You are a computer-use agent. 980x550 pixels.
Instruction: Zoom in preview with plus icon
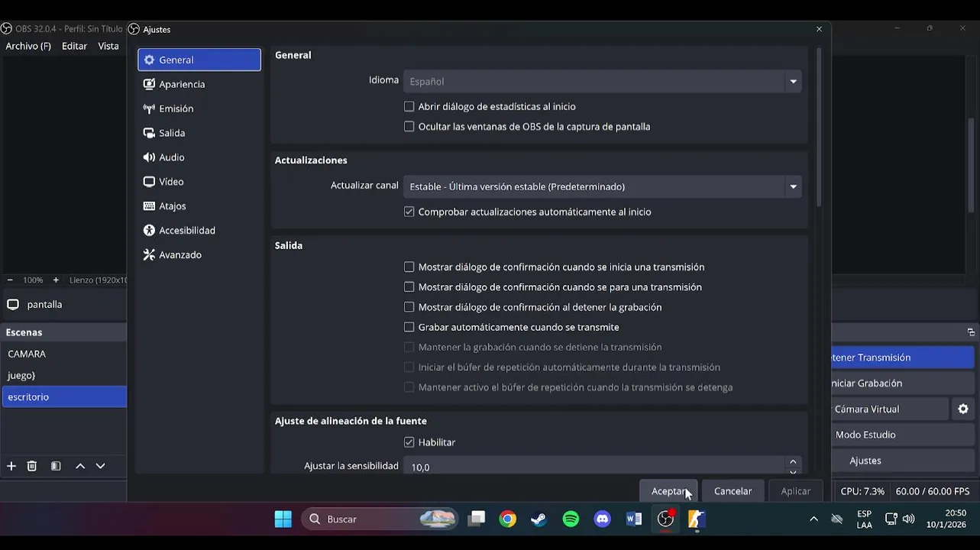click(x=56, y=280)
